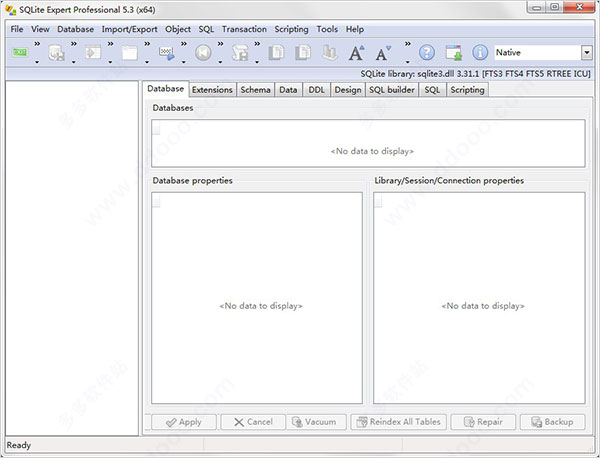Switch to the Scripting tab
The image size is (600, 458).
point(467,90)
